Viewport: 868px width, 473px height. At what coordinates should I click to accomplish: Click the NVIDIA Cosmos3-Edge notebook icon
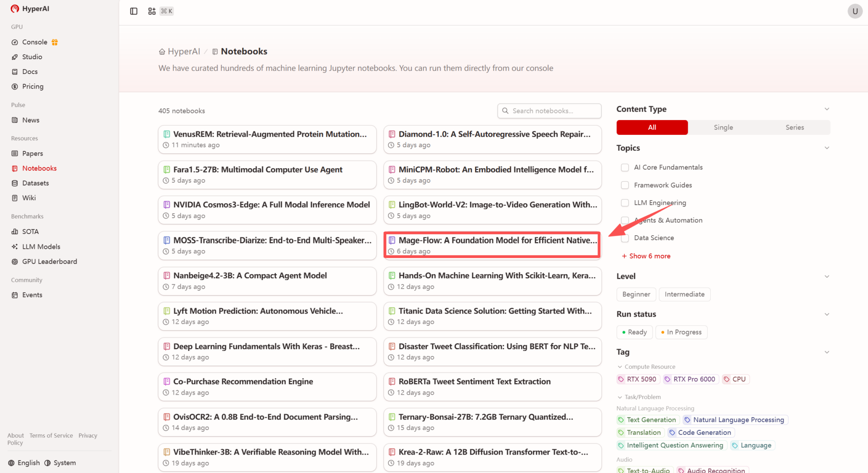coord(167,205)
